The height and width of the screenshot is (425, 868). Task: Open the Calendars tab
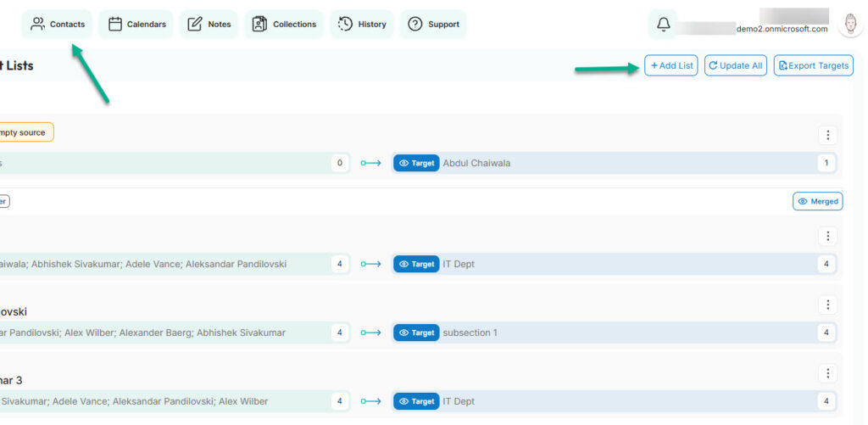click(x=136, y=25)
